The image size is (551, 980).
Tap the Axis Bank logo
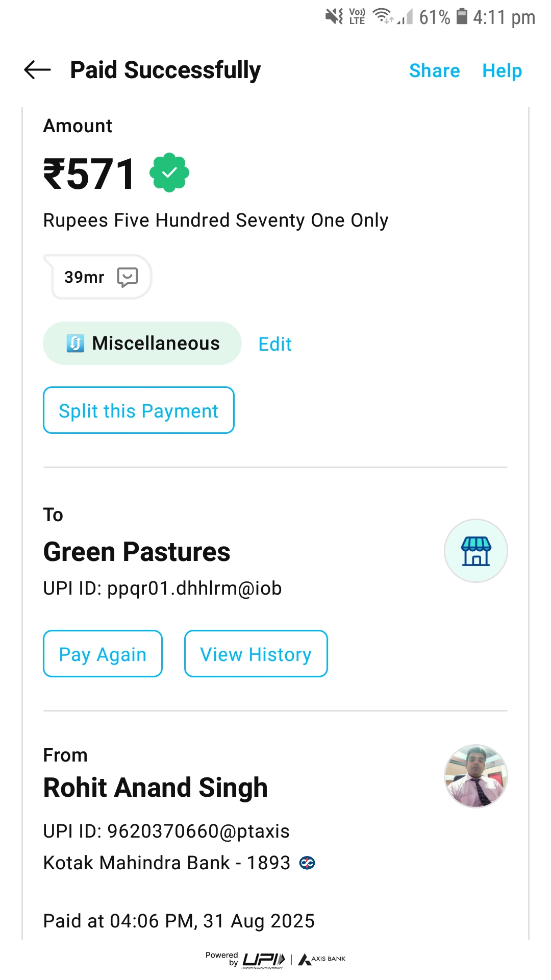click(x=322, y=959)
